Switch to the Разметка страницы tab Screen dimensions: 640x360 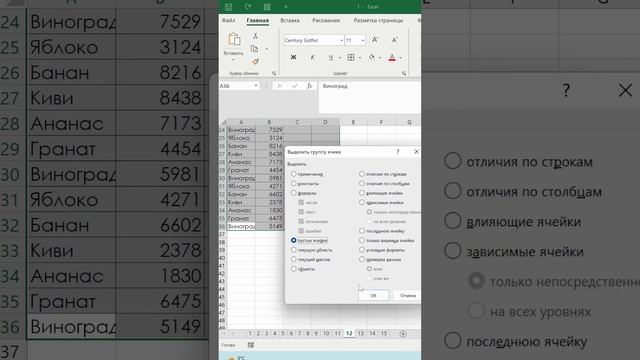click(378, 20)
